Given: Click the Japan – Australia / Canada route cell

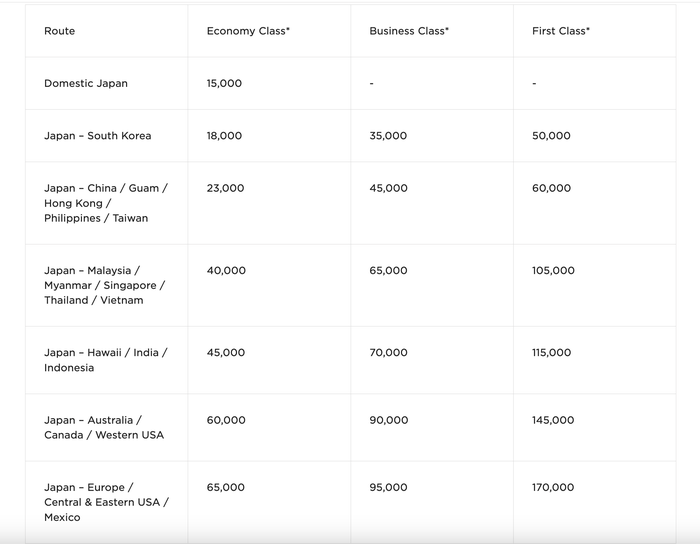Looking at the screenshot, I should click(104, 428).
